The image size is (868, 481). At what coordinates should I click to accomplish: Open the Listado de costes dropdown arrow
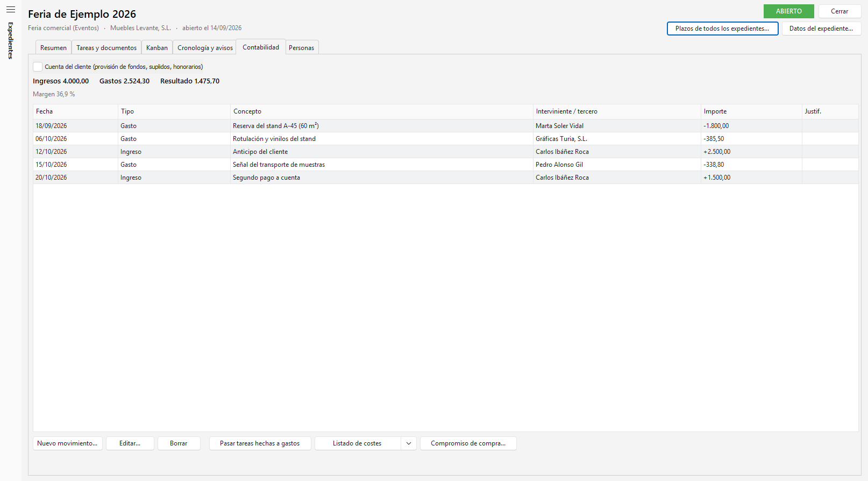click(x=409, y=443)
